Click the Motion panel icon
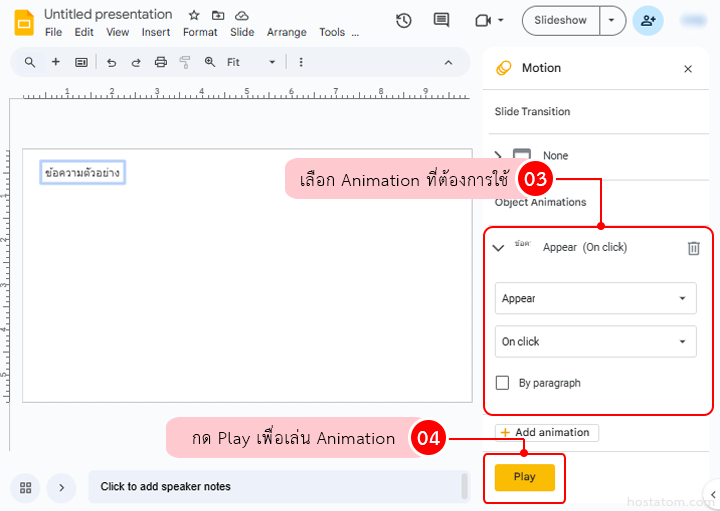The image size is (720, 511). (504, 68)
